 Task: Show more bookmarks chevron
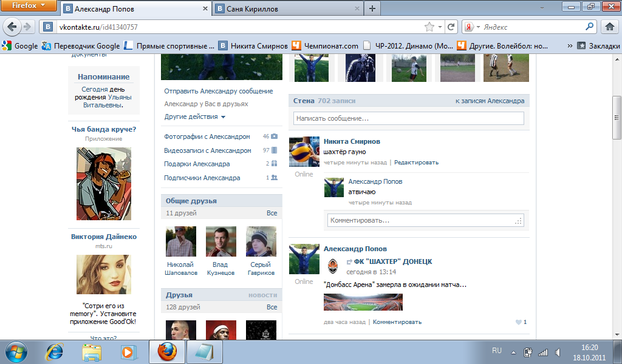coord(570,46)
